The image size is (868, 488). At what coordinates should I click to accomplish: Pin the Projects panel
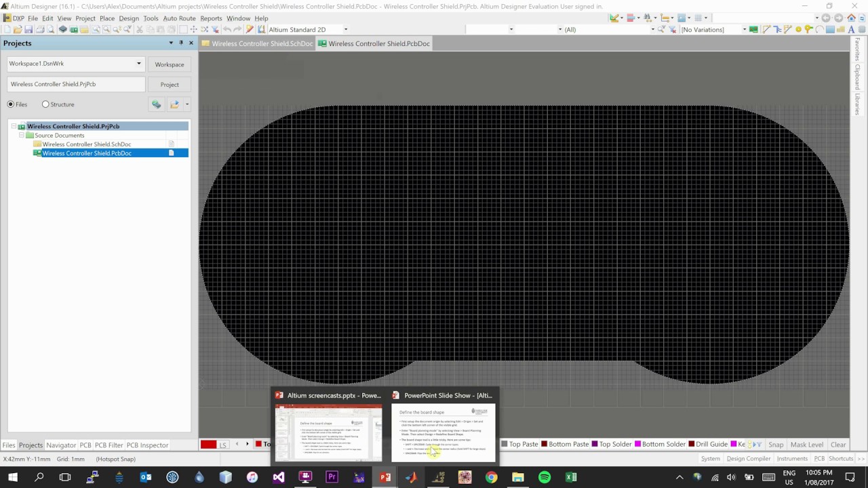(181, 43)
